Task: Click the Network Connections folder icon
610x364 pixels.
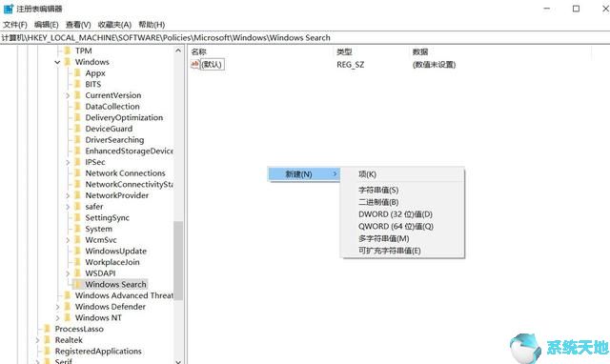Action: point(77,173)
